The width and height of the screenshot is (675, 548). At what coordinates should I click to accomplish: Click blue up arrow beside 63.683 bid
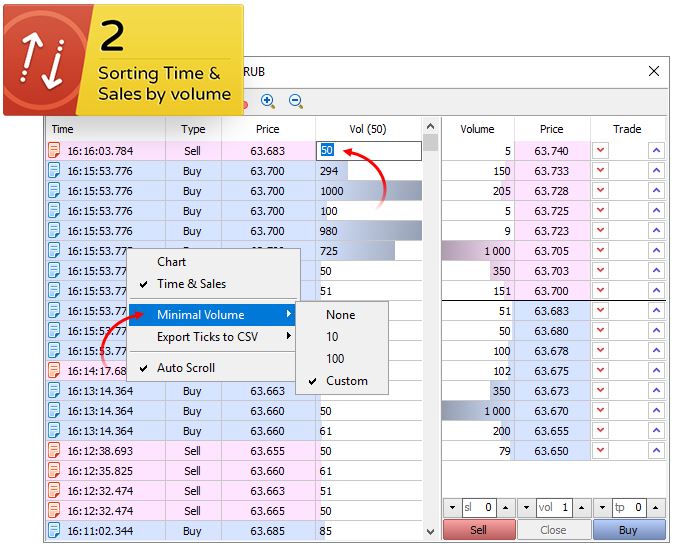pyautogui.click(x=656, y=310)
